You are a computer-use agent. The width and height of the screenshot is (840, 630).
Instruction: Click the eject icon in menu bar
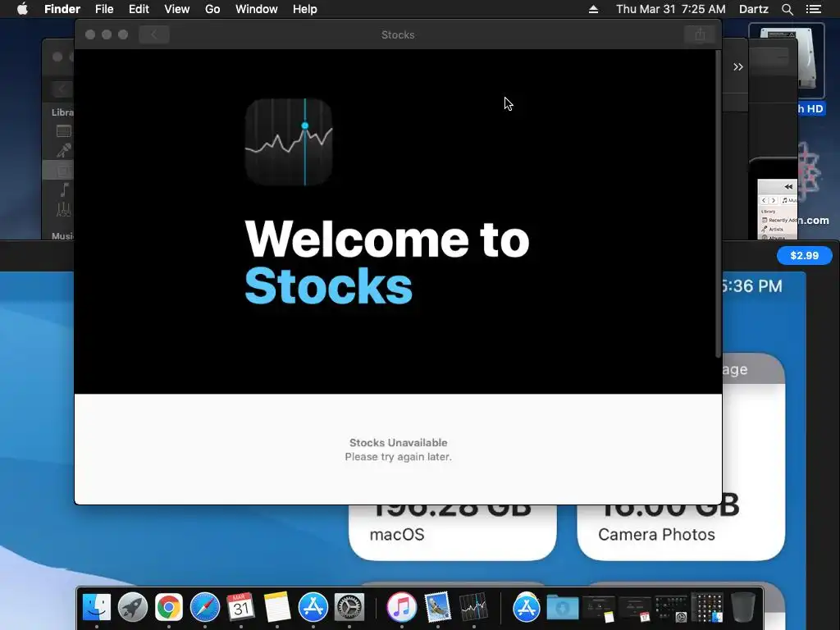(x=593, y=9)
